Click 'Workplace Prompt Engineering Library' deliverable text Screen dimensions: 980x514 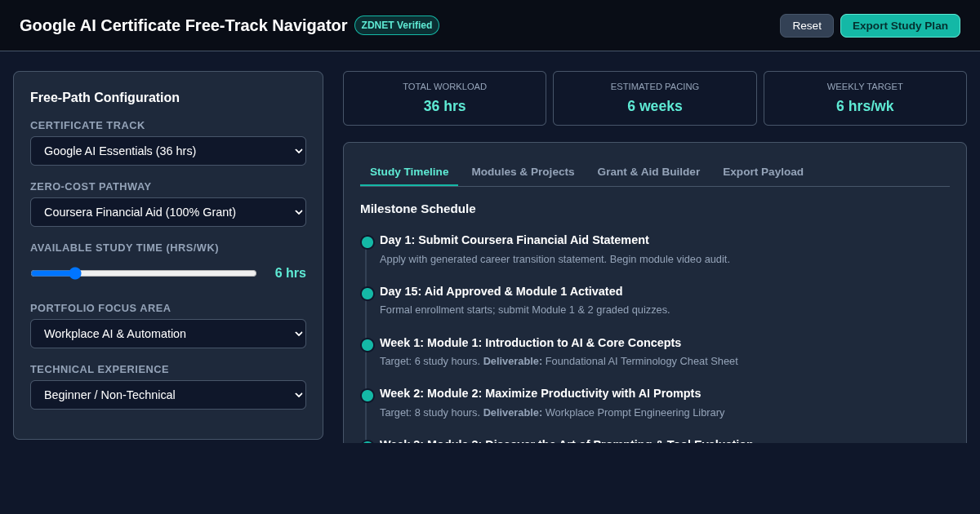tap(635, 413)
